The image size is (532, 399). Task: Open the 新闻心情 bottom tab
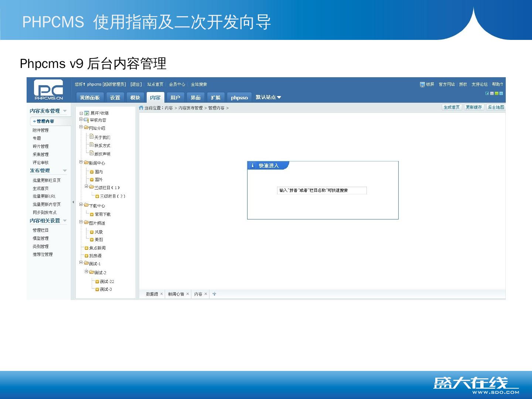click(x=176, y=294)
